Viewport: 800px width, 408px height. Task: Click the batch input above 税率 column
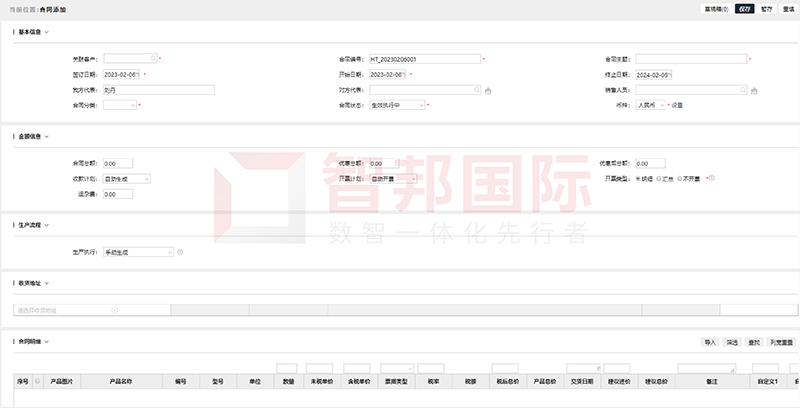click(431, 368)
